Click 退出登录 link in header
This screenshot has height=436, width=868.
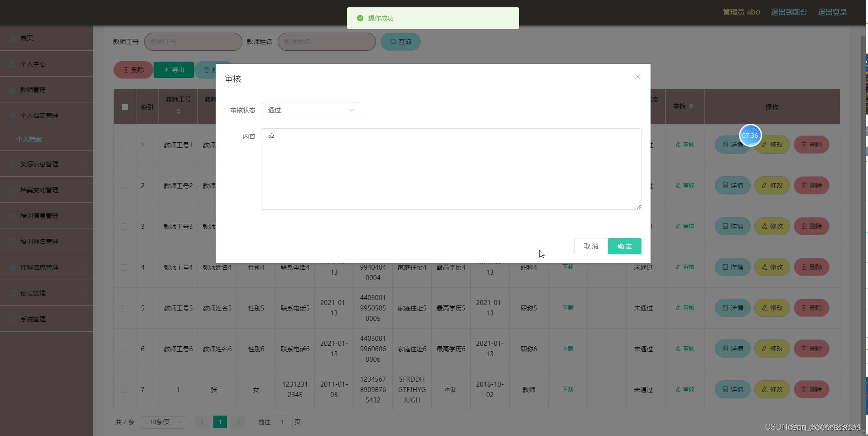click(832, 12)
